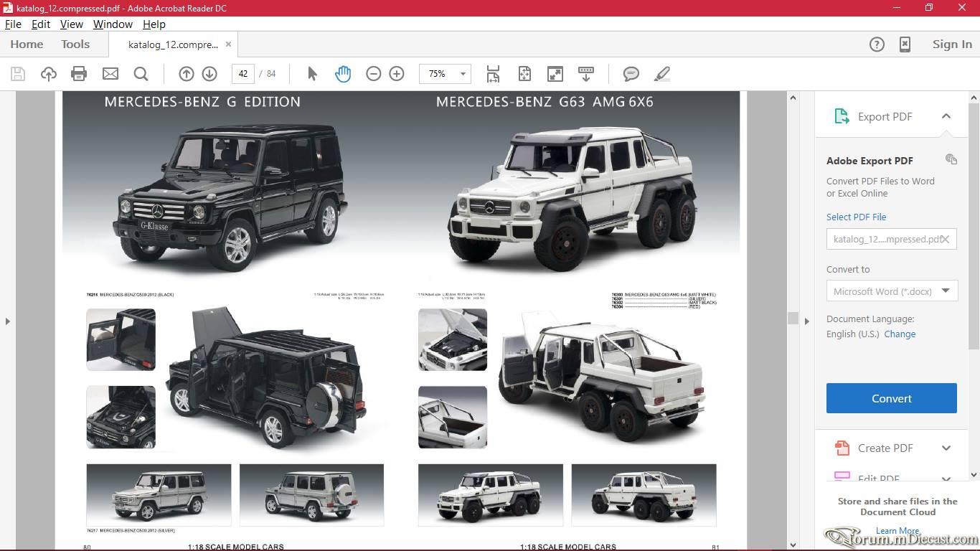
Task: Select the katalog_12.compre... document tab
Action: tap(173, 44)
